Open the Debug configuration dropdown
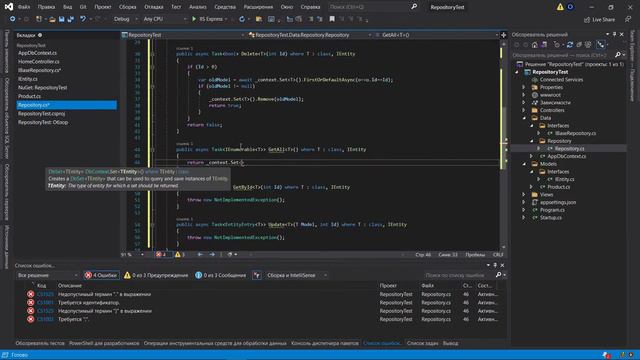This screenshot has width=640, height=360. point(126,19)
